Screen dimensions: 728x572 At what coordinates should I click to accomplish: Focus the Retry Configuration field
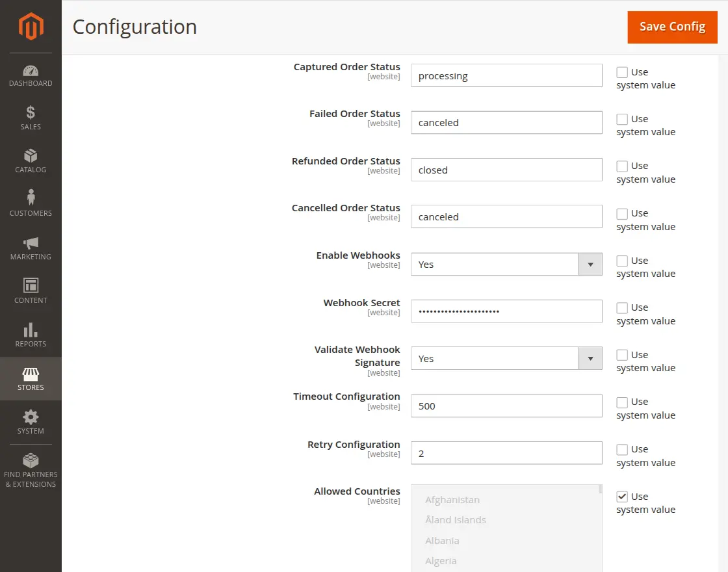(506, 453)
